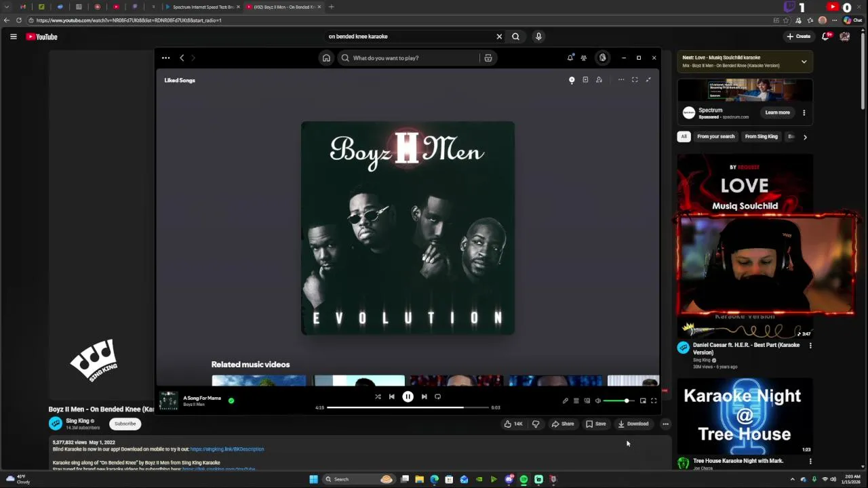Skip to next track in Spotify
The height and width of the screenshot is (488, 868).
(424, 396)
